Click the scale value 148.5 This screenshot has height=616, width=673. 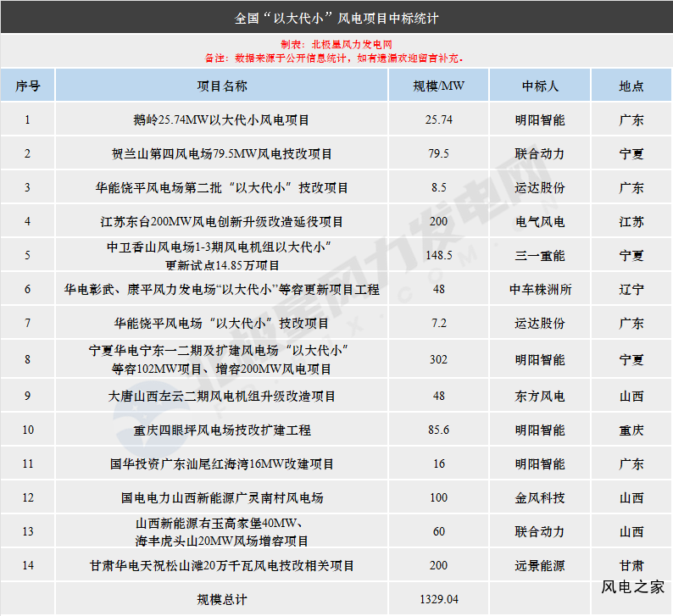click(439, 255)
